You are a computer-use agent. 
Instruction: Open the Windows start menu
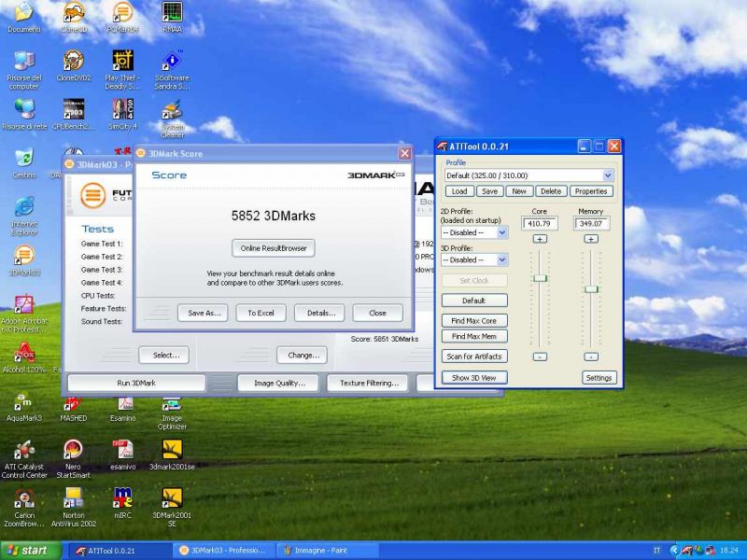pyautogui.click(x=31, y=551)
